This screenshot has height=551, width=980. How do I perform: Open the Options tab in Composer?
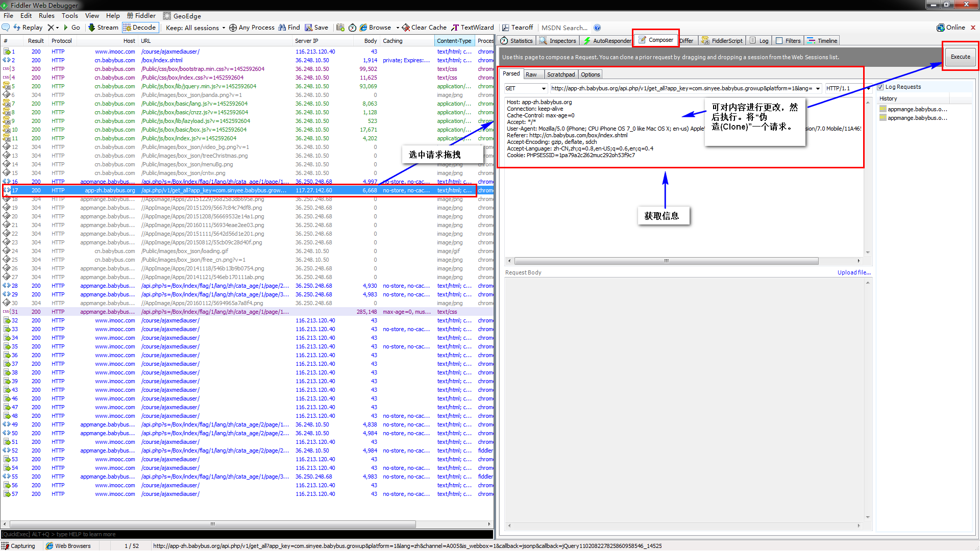point(592,74)
